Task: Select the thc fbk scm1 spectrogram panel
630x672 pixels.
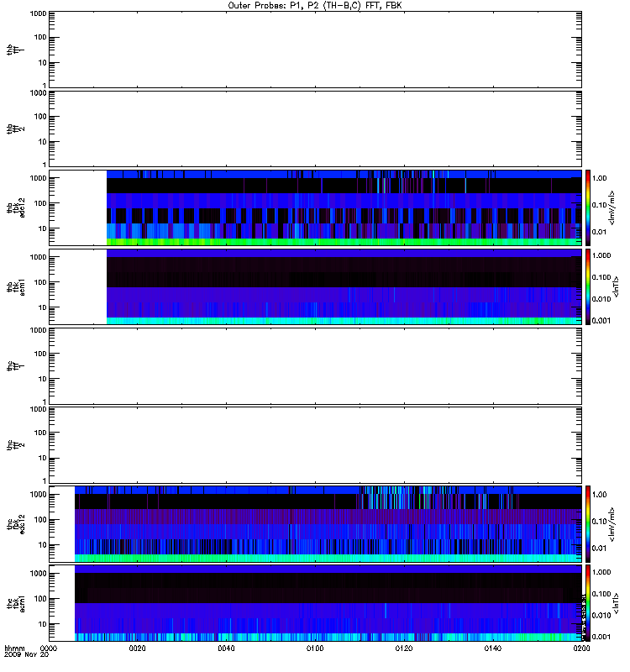Action: coord(316,603)
